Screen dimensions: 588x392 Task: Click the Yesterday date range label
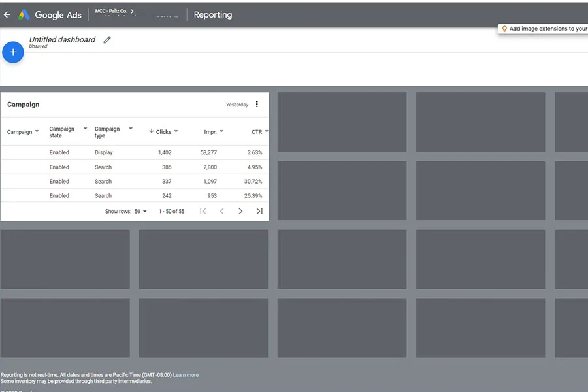pos(237,105)
